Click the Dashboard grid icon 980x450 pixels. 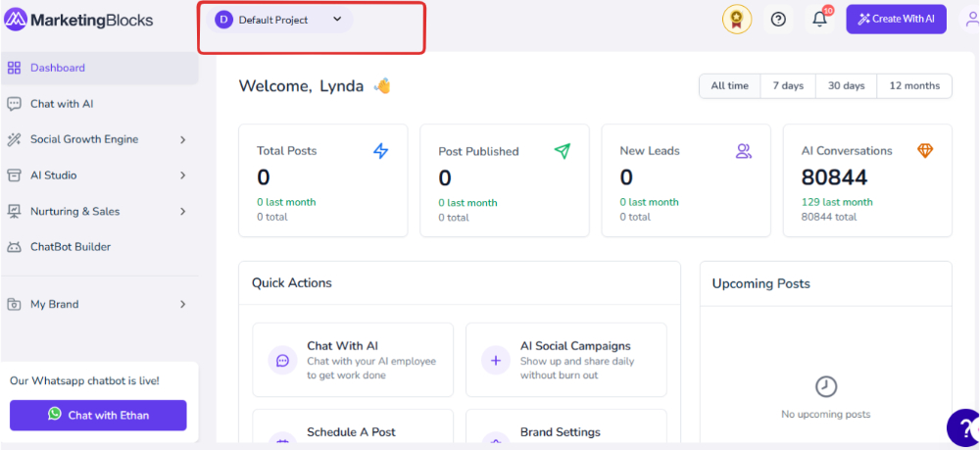point(14,68)
